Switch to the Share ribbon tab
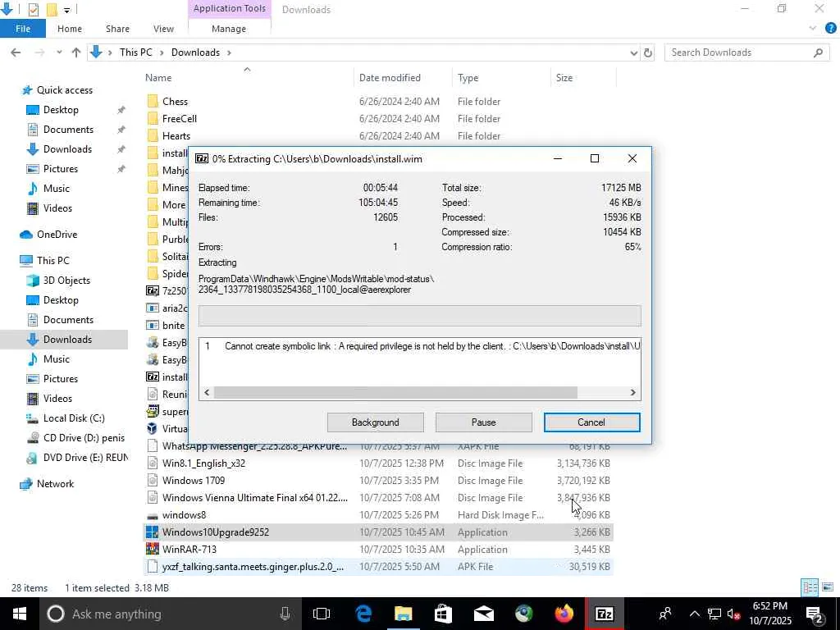The width and height of the screenshot is (840, 630). (117, 29)
